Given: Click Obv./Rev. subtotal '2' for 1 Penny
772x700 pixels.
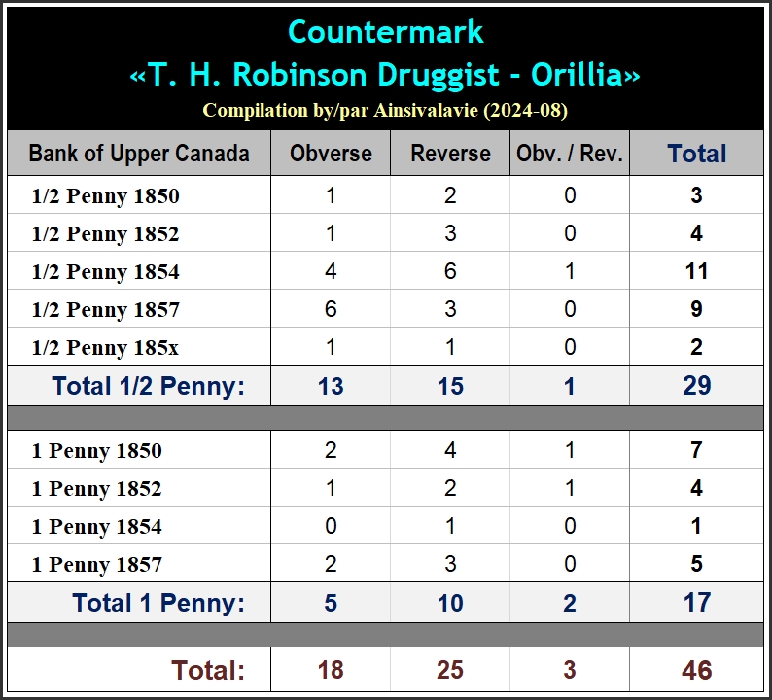Looking at the screenshot, I should [570, 603].
